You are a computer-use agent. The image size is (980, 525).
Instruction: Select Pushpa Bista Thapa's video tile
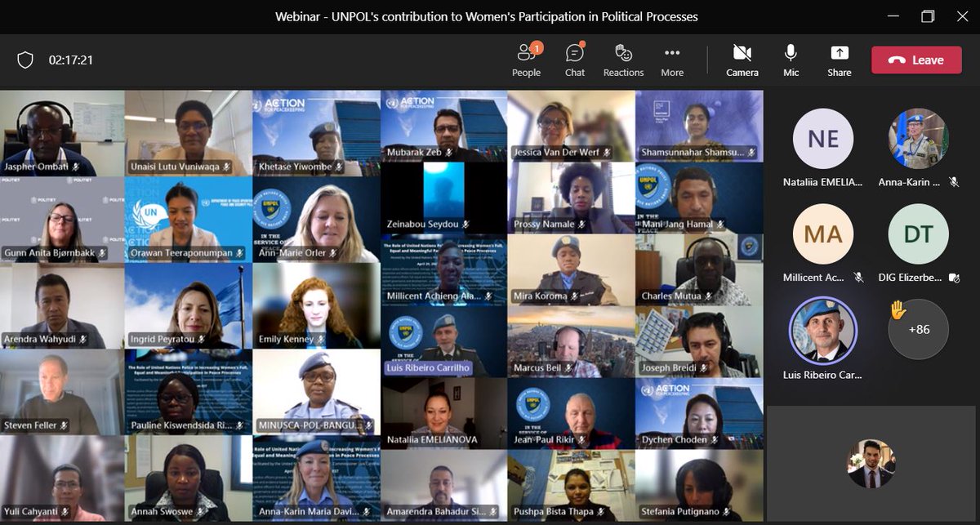[572, 486]
